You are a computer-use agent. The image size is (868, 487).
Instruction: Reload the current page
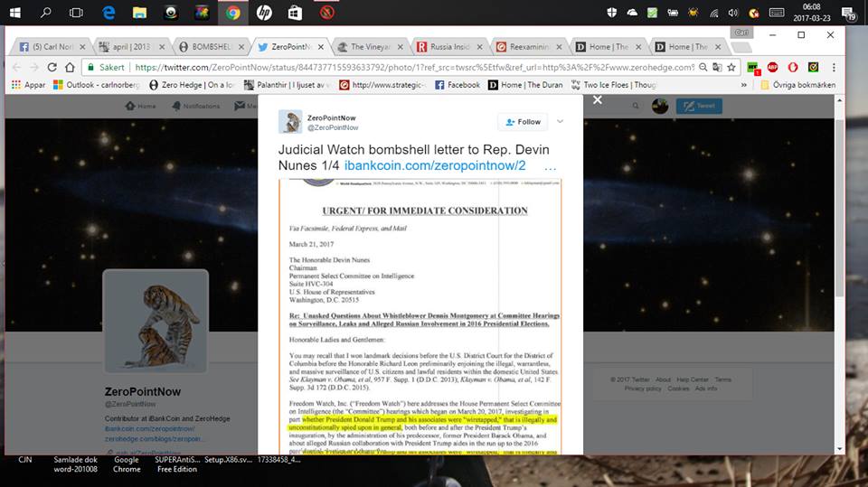tap(51, 67)
